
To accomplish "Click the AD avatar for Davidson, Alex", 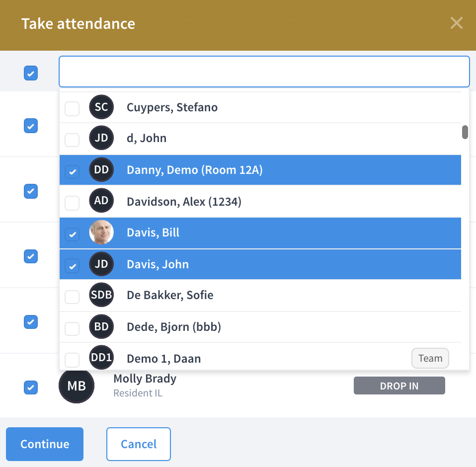I will coord(101,200).
